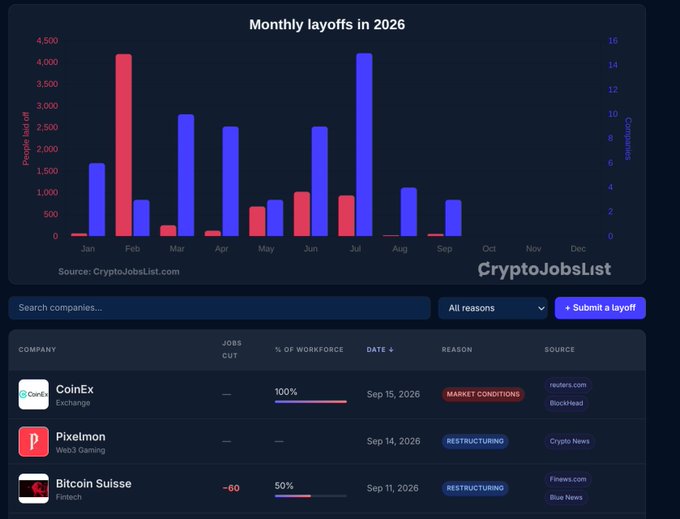Click the Exchange label under CoinEx
Viewport: 680px width, 519px height.
pyautogui.click(x=73, y=403)
